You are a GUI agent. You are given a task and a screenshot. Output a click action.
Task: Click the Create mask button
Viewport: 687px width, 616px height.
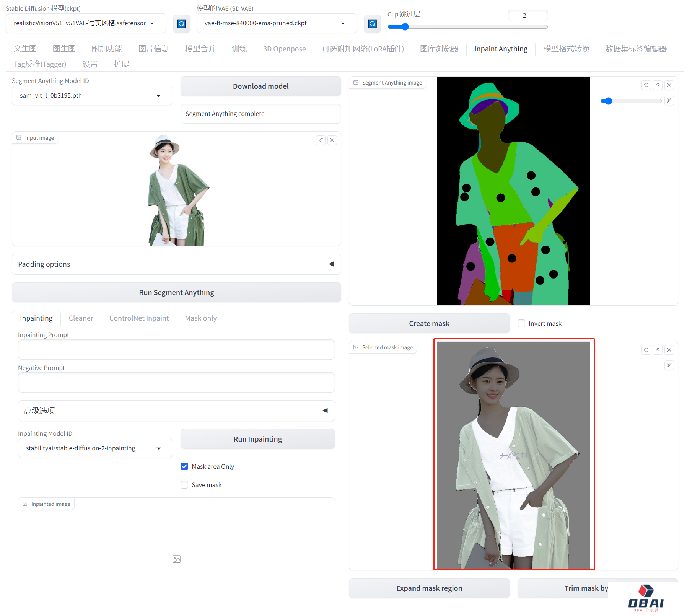pyautogui.click(x=429, y=323)
